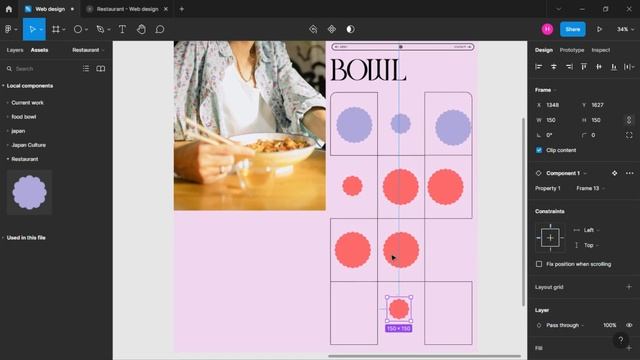Click the user avatar icon
Viewport: 640px width, 360px height.
(547, 29)
